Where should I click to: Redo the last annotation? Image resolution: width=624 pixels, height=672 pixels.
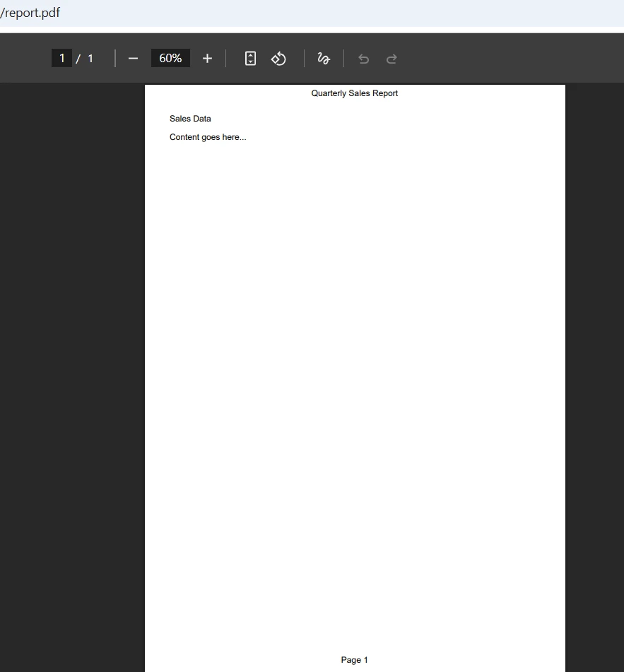click(392, 58)
